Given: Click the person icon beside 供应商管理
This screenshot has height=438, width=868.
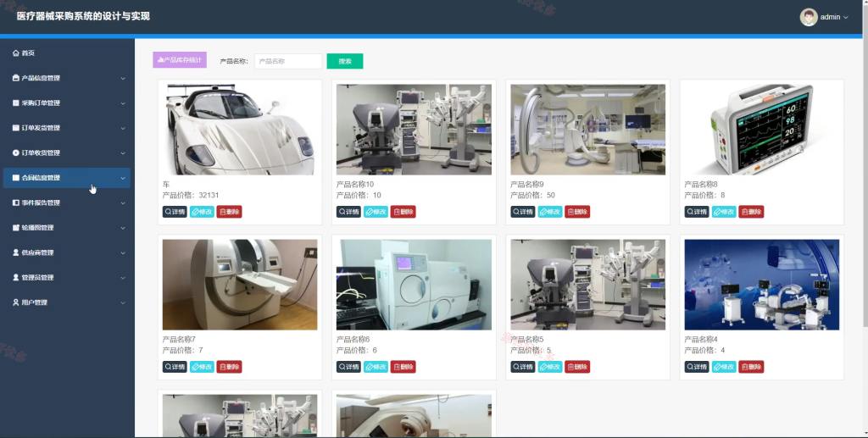Looking at the screenshot, I should (x=15, y=252).
